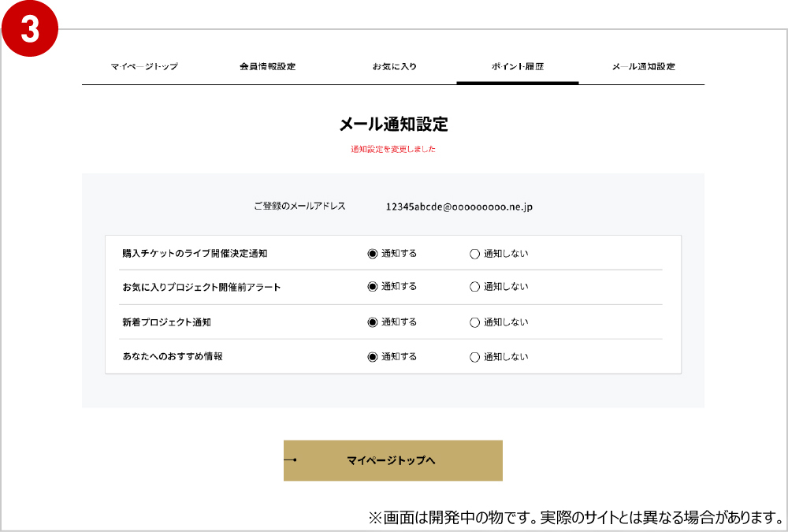Open the メール通知設定 tab
Viewport: 788px width, 532px height.
[643, 66]
